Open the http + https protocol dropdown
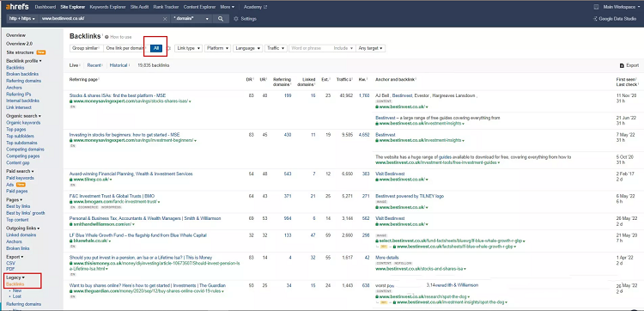This screenshot has width=644, height=311. coord(22,19)
